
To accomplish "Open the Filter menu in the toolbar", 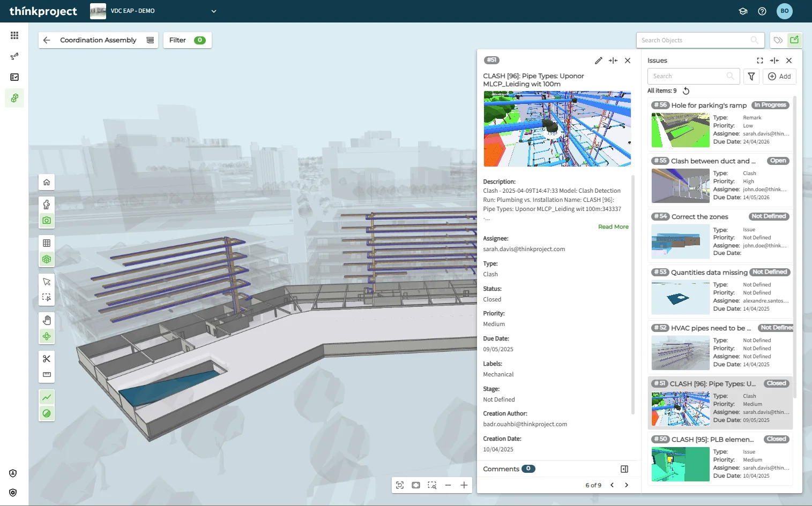I will click(187, 40).
